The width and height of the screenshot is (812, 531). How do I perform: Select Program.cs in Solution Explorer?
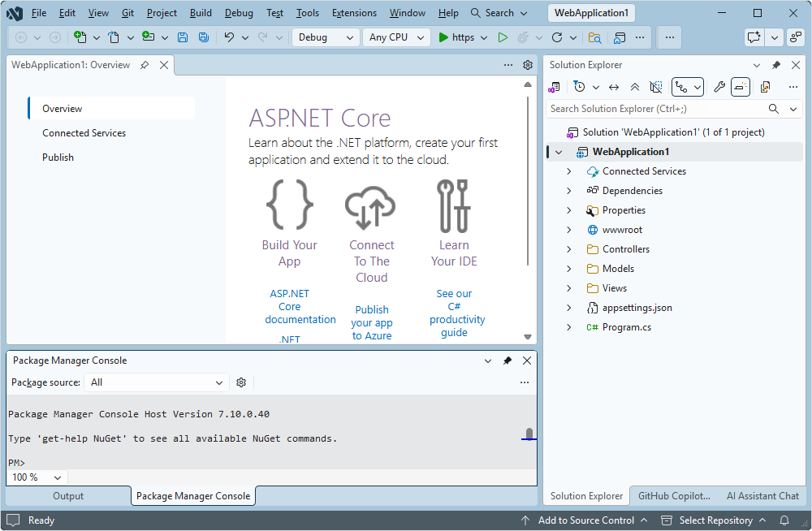coord(626,327)
